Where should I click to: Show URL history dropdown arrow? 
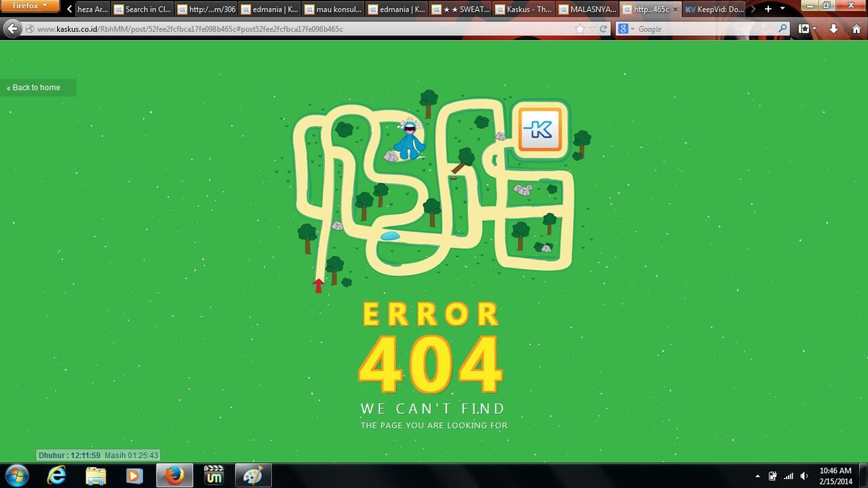[592, 29]
